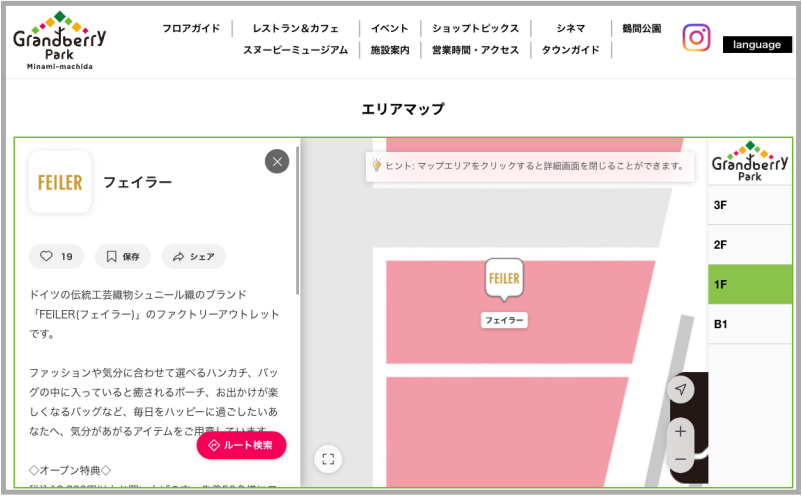The height and width of the screenshot is (496, 802).
Task: Zoom out the map with minus
Action: (x=680, y=459)
